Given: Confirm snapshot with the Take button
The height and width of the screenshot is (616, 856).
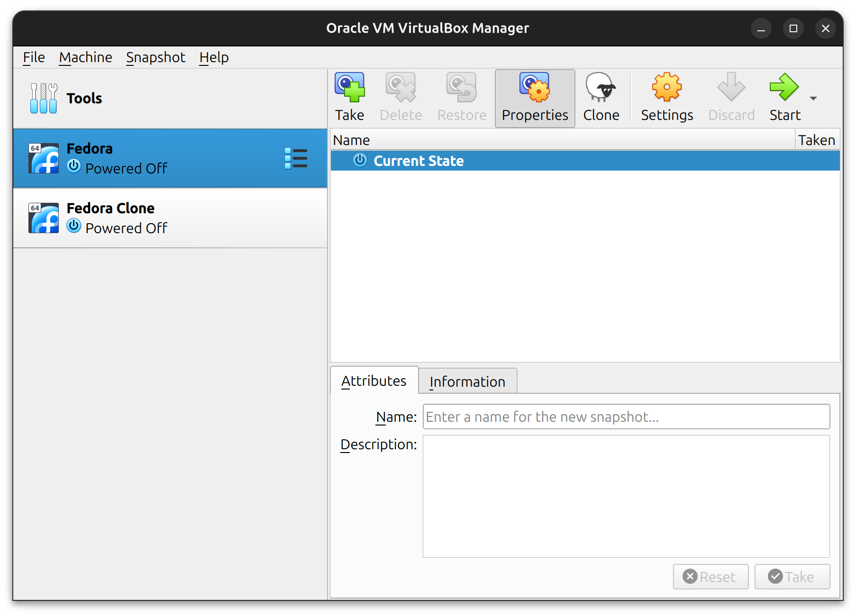Looking at the screenshot, I should tap(792, 577).
